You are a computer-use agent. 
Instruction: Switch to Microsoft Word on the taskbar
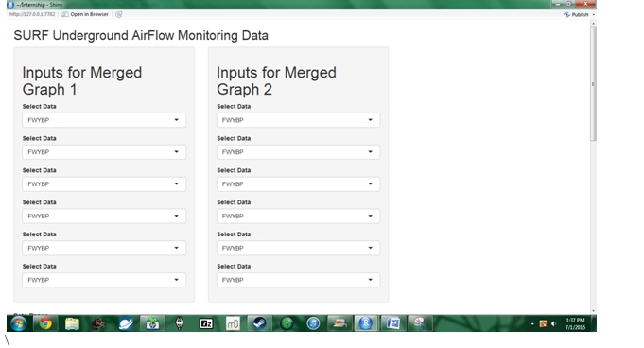point(393,323)
